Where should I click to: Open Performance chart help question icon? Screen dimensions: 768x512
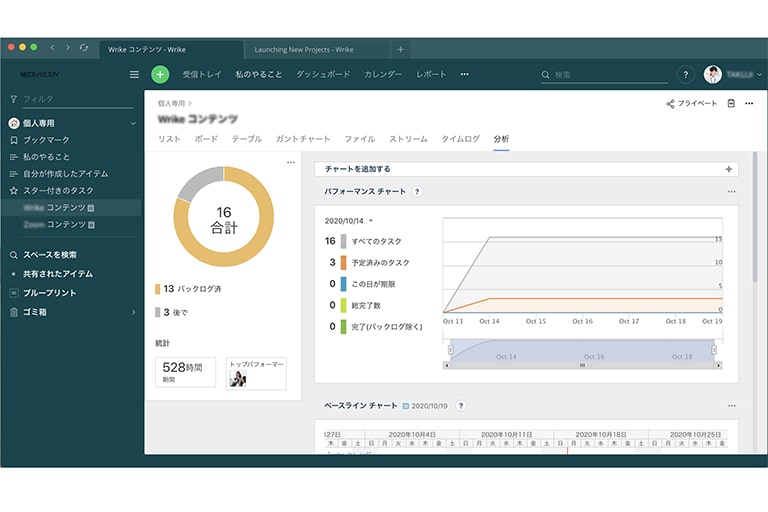(417, 192)
